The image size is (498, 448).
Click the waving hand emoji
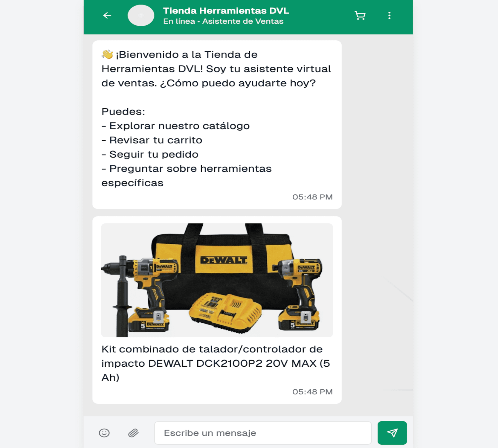[107, 54]
